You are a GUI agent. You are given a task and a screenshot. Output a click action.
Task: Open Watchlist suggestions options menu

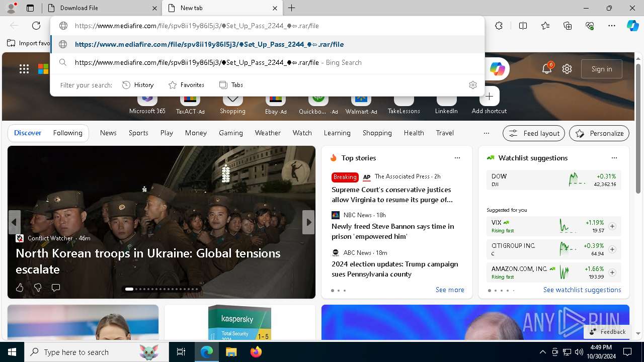click(614, 158)
